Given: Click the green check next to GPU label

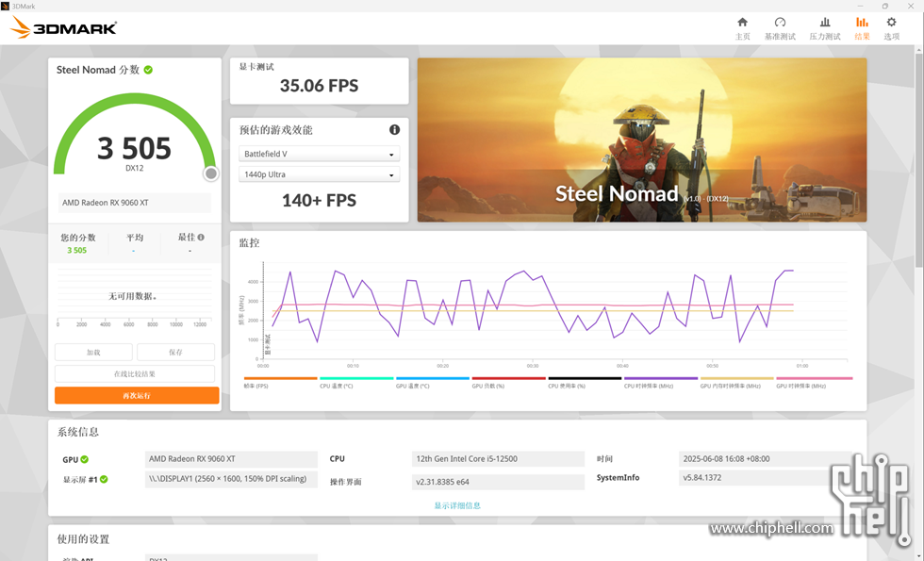Looking at the screenshot, I should 84,460.
